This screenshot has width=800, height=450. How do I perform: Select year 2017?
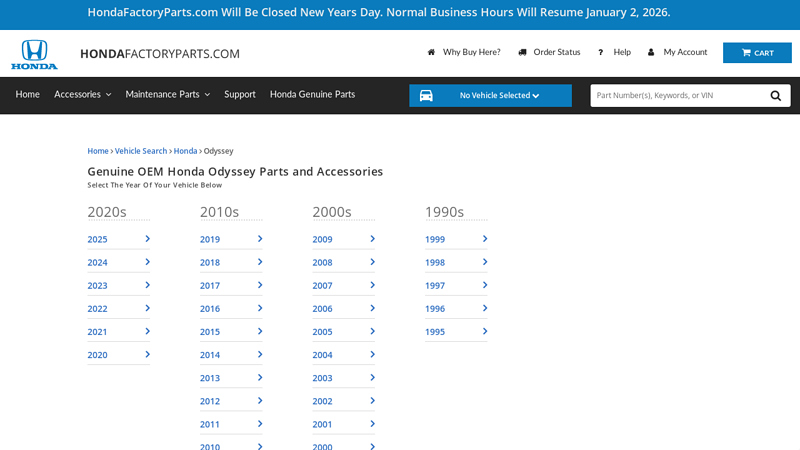210,286
